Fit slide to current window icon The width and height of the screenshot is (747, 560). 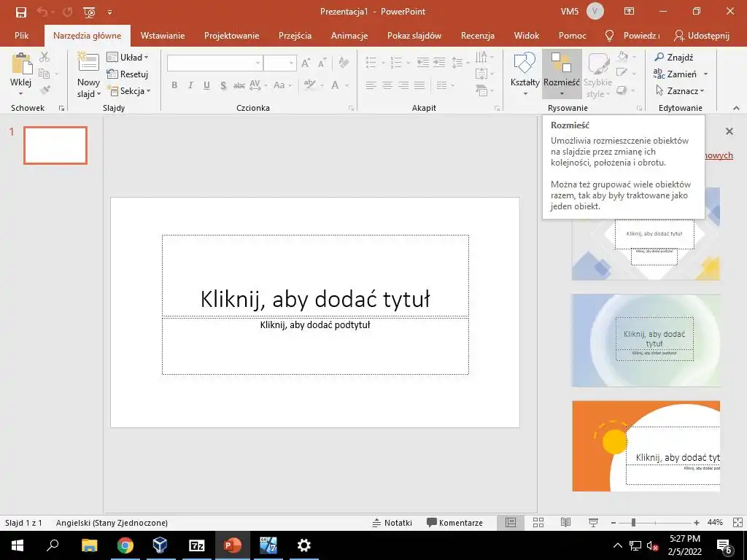coord(737,522)
